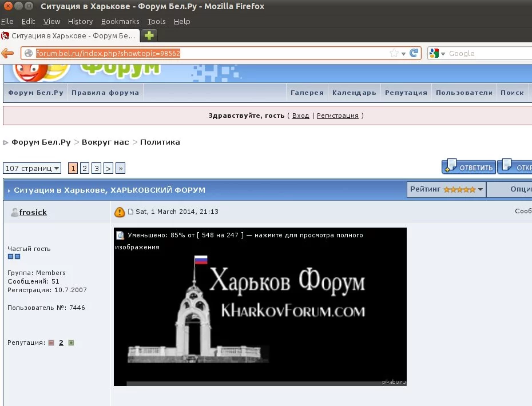Select the Ситуация в Харькове browser tab
Screen dimensions: 532x406
coord(69,34)
